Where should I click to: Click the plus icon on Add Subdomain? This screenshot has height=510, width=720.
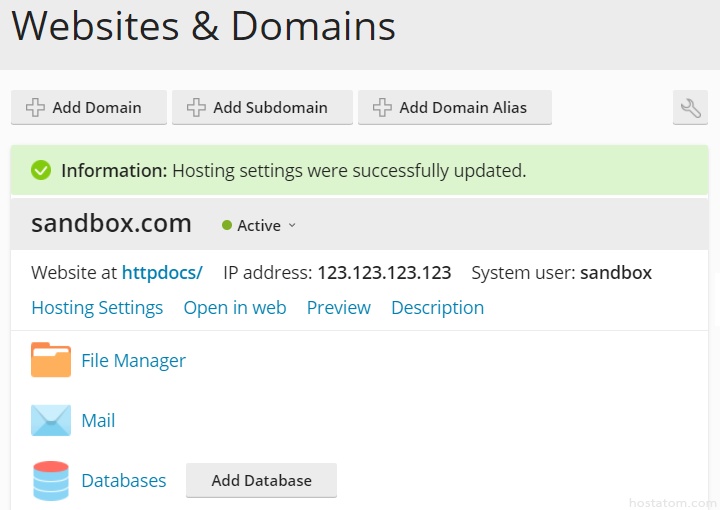point(197,108)
